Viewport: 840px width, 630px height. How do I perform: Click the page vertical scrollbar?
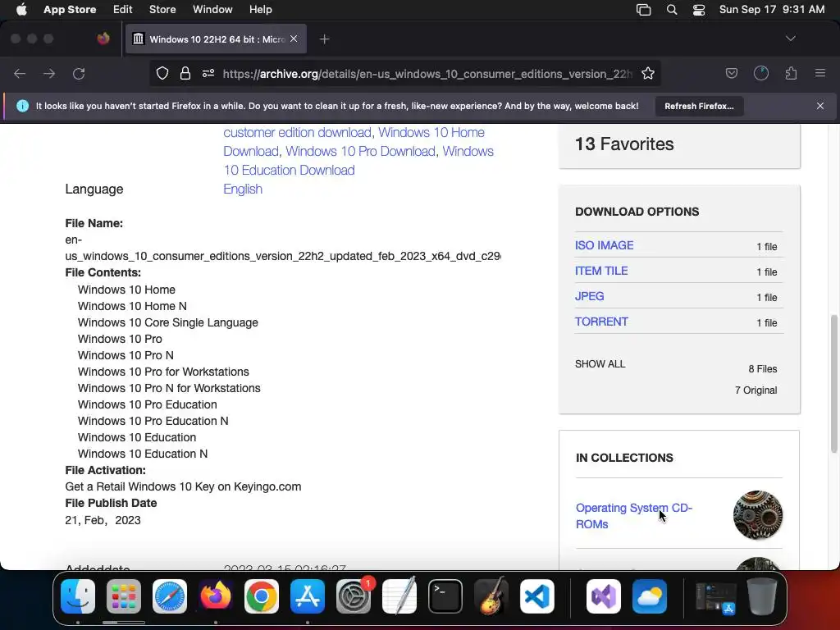(833, 383)
